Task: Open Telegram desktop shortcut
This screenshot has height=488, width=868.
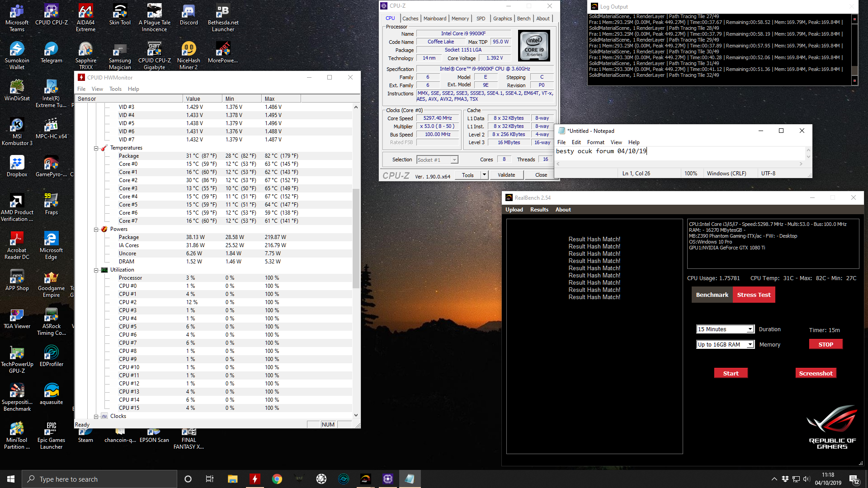Action: [51, 53]
